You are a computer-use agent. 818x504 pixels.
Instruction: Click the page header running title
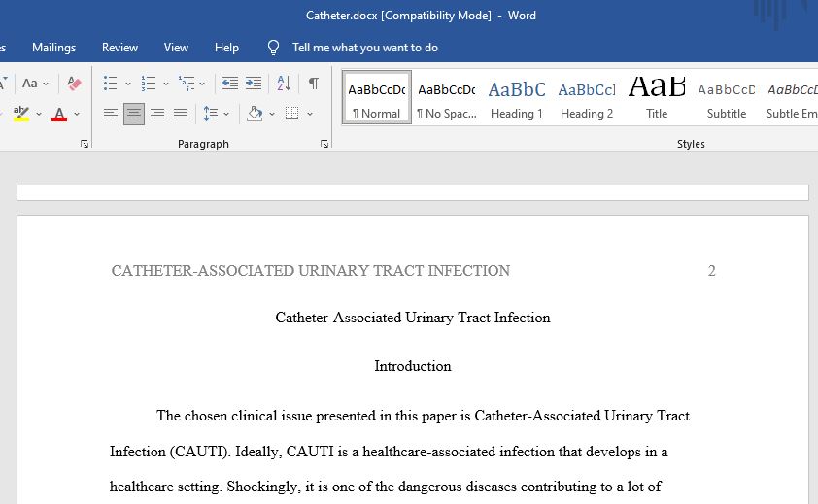point(311,271)
